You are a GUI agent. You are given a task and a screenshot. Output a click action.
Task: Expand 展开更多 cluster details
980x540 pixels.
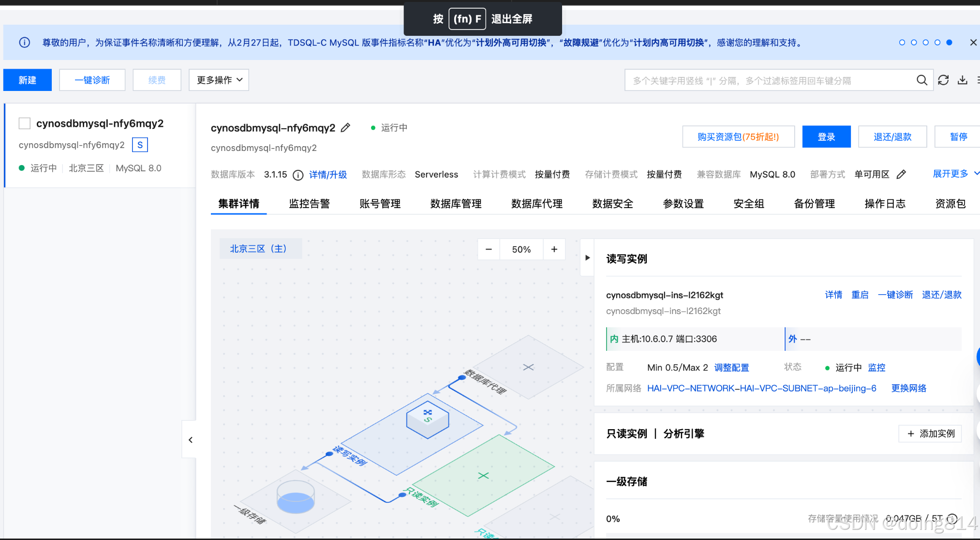(955, 174)
